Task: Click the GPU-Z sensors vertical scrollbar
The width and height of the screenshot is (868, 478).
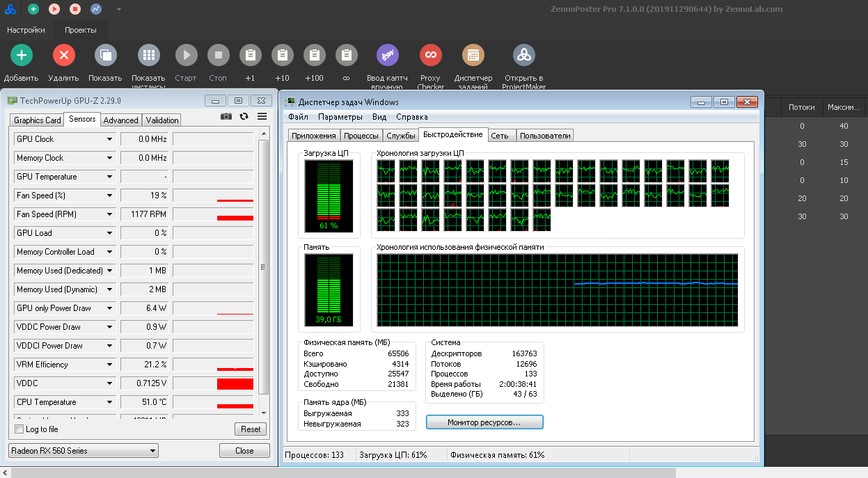Action: [x=263, y=266]
